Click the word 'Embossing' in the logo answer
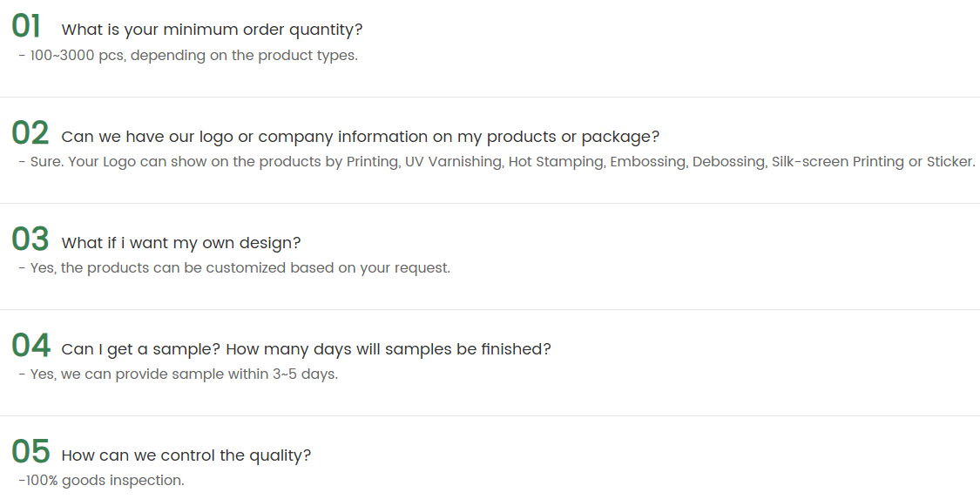This screenshot has height=499, width=980. pyautogui.click(x=645, y=162)
